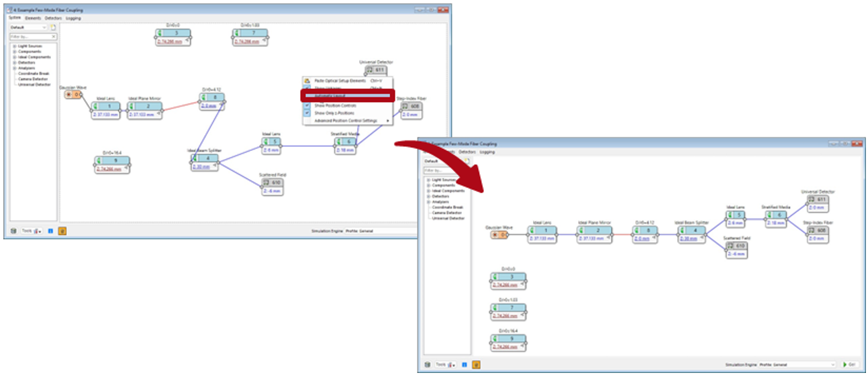Switch to System tab in back window
Viewport: 868px width, 377px height.
15,18
